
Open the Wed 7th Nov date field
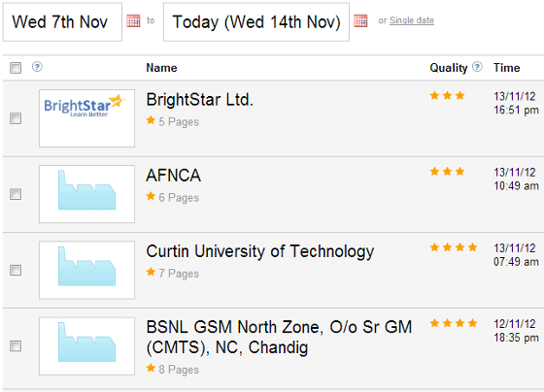[62, 22]
